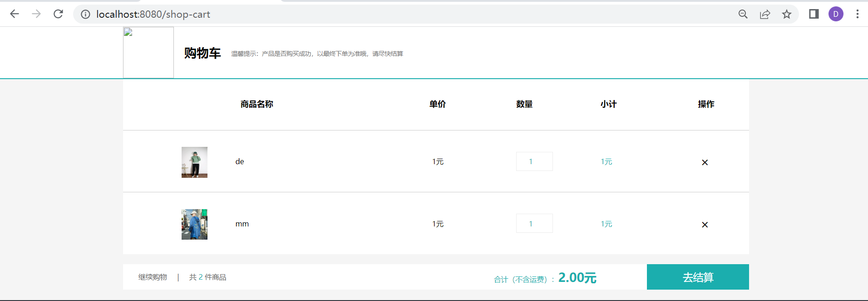Remove de from the cart
Image resolution: width=868 pixels, height=301 pixels.
(x=705, y=162)
